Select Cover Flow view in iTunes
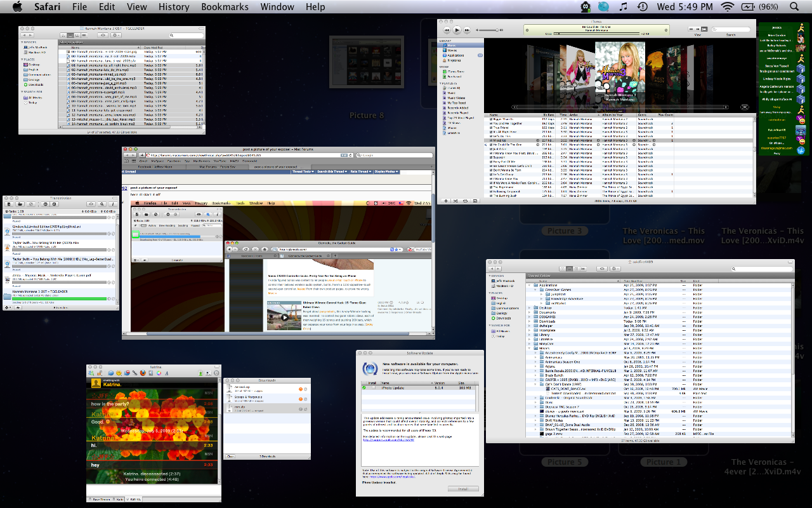The height and width of the screenshot is (508, 812). (704, 29)
